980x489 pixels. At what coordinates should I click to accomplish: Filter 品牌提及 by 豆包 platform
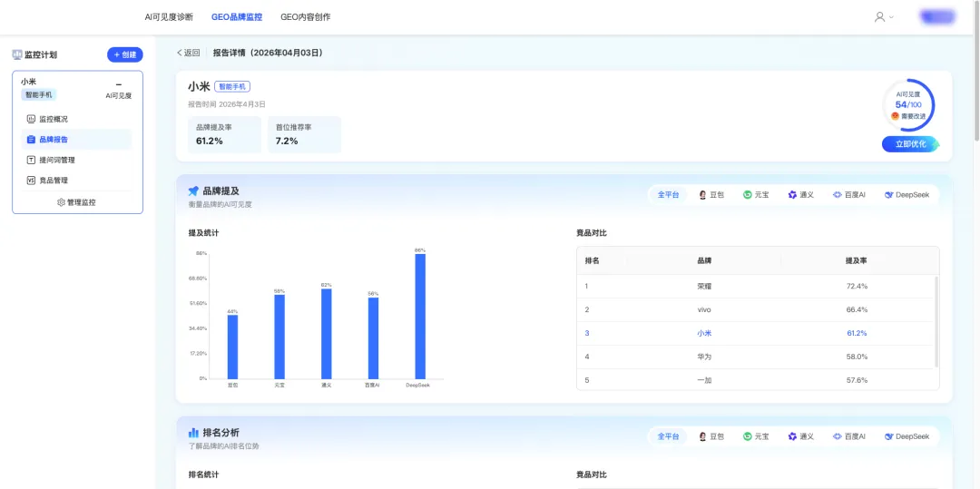point(711,195)
